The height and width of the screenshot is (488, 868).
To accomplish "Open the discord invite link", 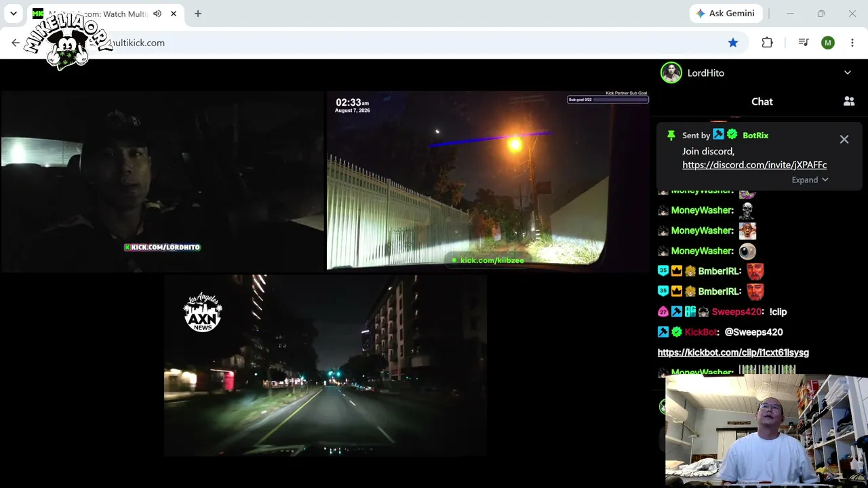I will [754, 165].
